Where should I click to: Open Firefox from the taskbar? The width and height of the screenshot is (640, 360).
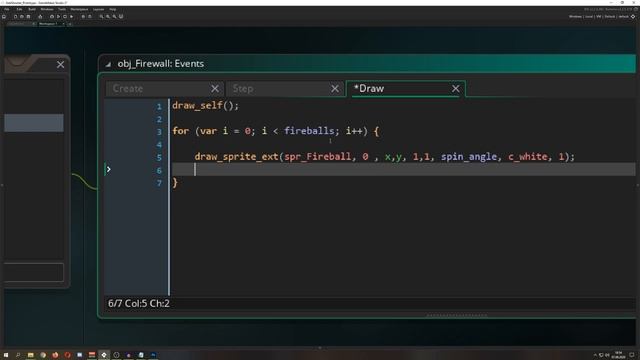tap(55, 355)
